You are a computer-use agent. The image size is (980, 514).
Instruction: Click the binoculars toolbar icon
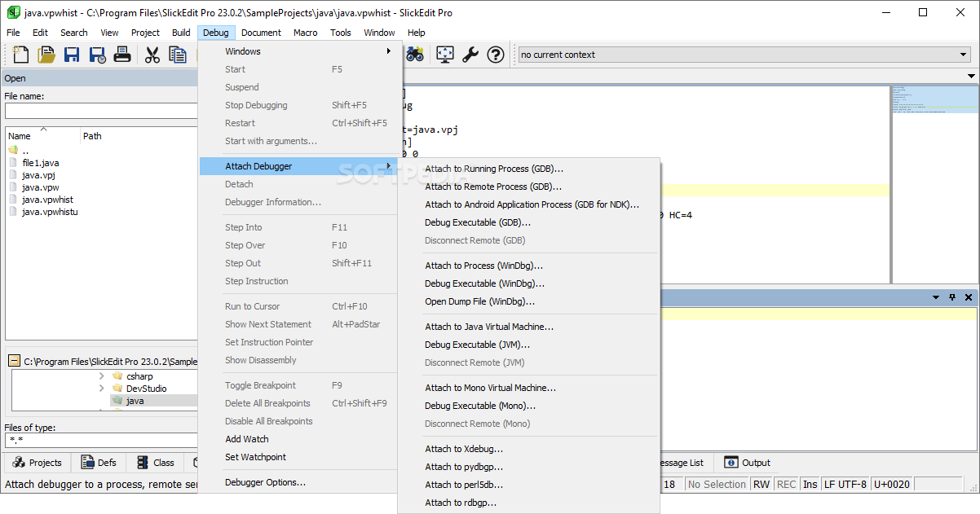(x=415, y=55)
